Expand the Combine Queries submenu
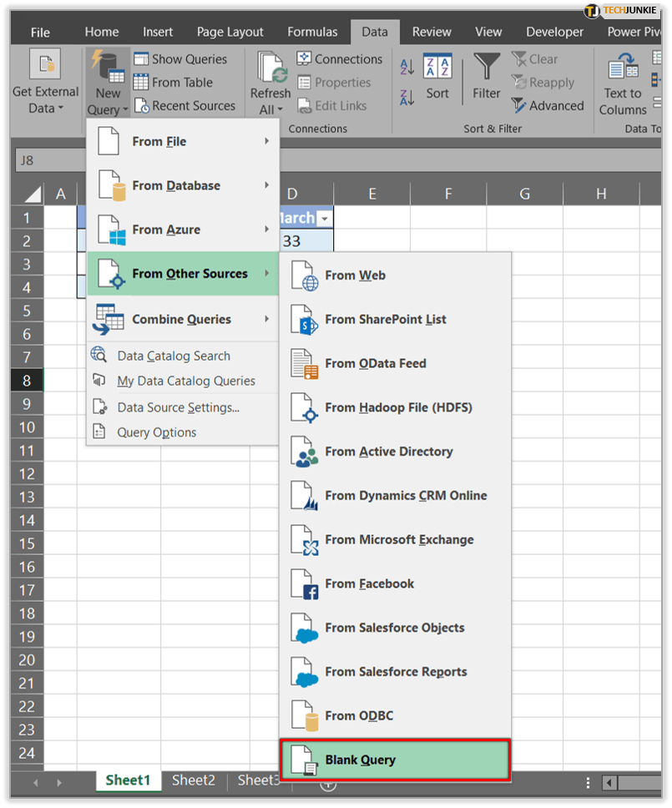 click(182, 320)
